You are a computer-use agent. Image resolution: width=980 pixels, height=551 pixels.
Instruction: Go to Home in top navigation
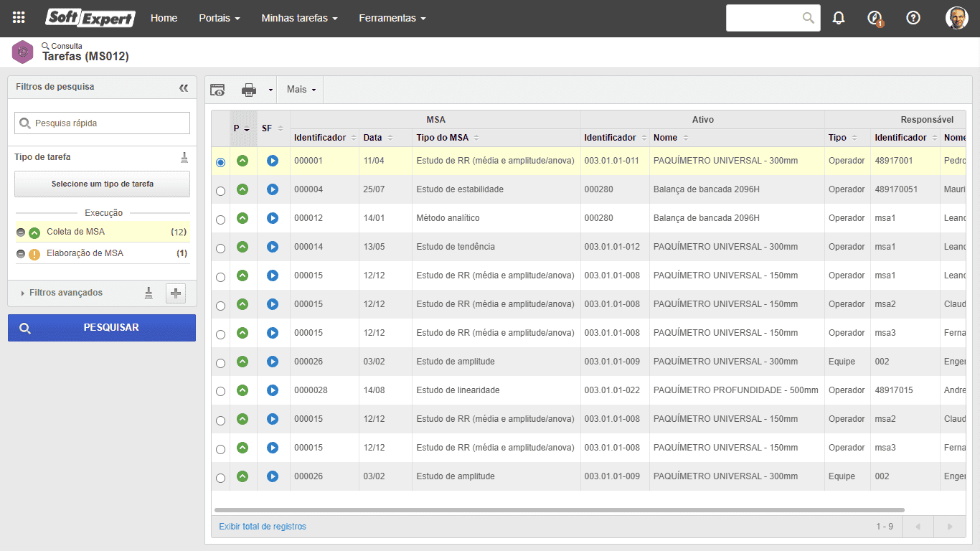(x=164, y=18)
